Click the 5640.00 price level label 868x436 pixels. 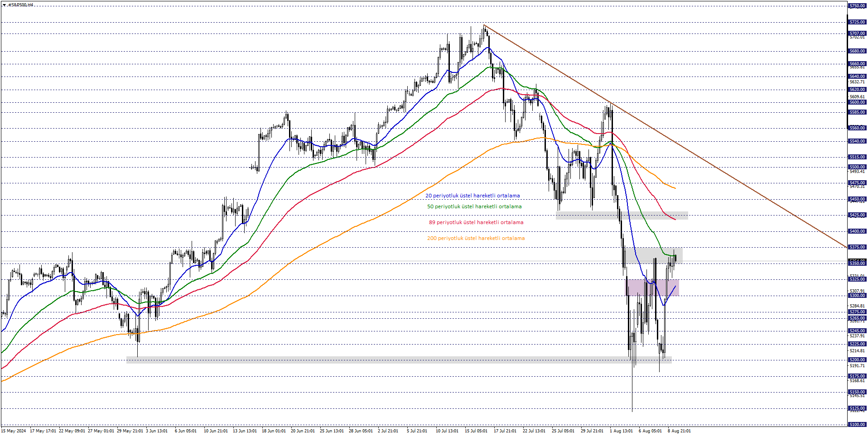click(857, 77)
